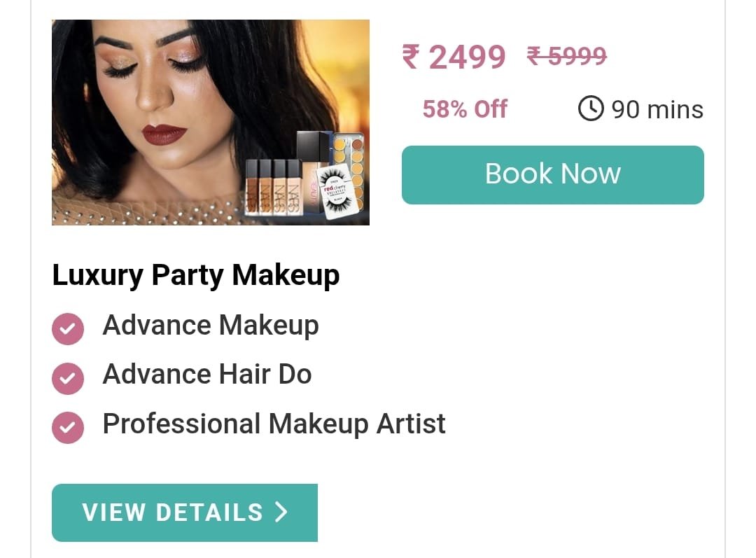Click the checkmark icon next to Advance Makeup
This screenshot has width=756, height=558.
point(68,329)
